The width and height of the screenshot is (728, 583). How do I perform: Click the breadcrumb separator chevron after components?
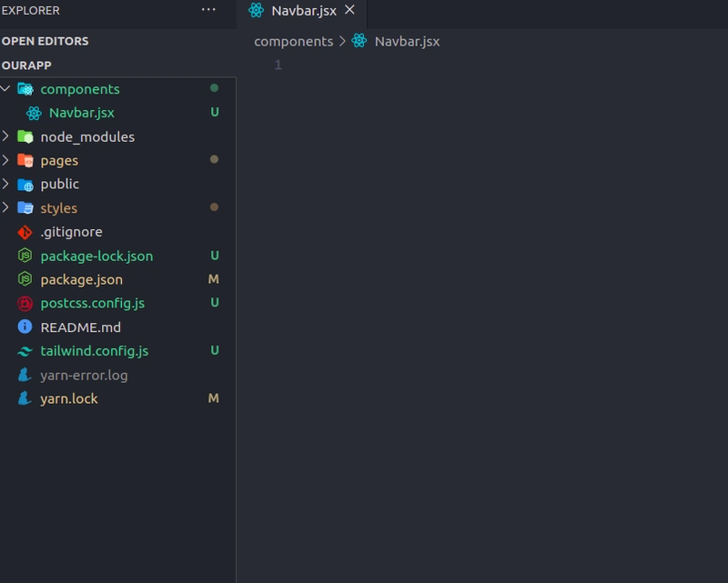[342, 41]
